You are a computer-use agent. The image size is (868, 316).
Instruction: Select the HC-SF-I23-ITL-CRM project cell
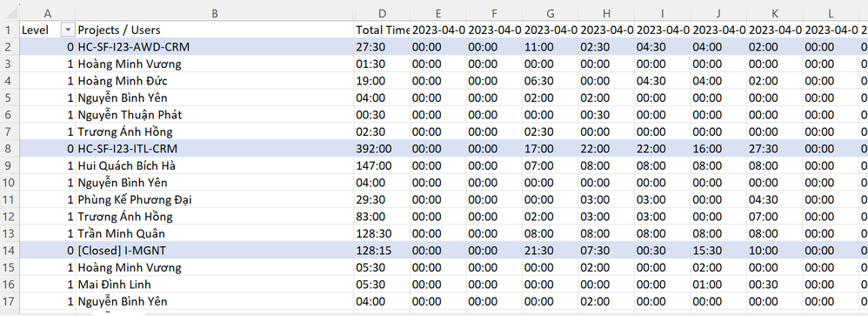pos(215,149)
